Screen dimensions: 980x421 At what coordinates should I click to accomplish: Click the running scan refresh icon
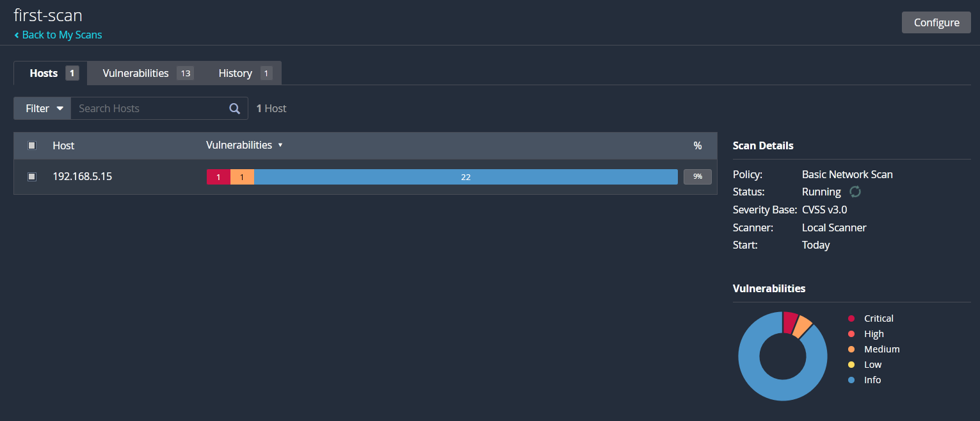click(x=855, y=192)
